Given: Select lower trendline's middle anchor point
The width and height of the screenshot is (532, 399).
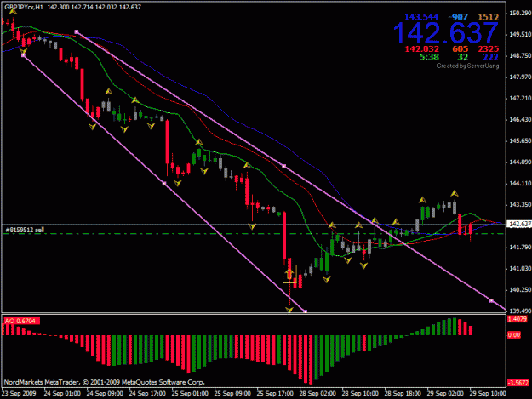Looking at the screenshot, I should tap(164, 184).
